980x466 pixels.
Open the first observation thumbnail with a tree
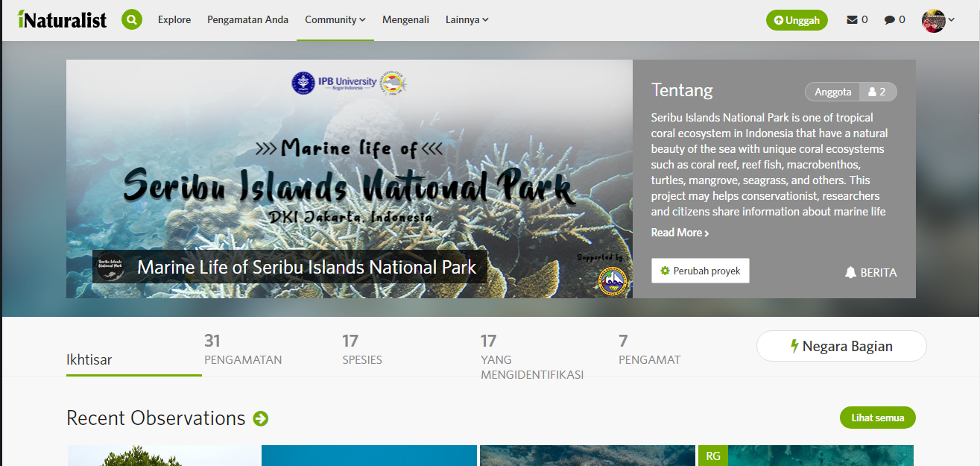(163, 456)
